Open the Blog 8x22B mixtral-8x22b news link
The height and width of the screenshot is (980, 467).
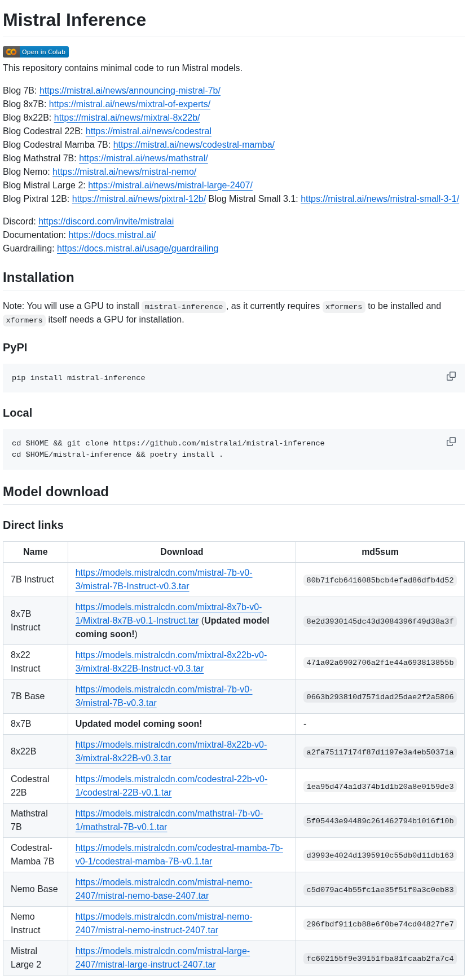coord(127,117)
